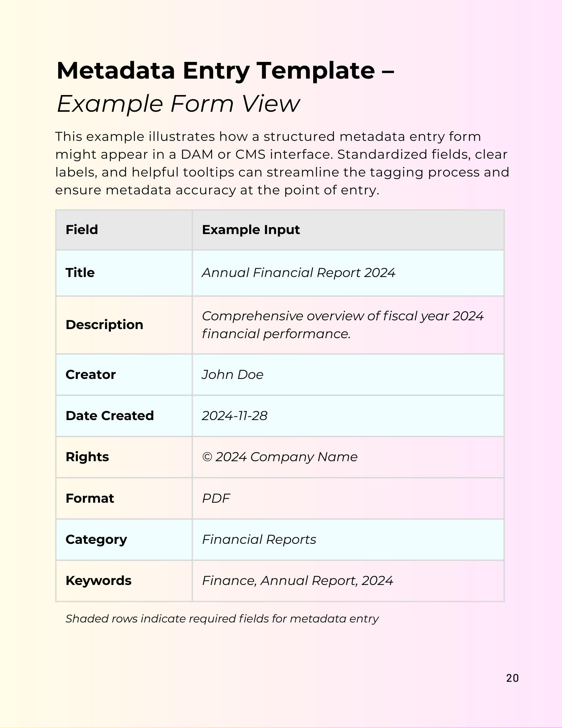The image size is (562, 728).
Task: Click the 'Example Input' column header
Action: point(251,230)
